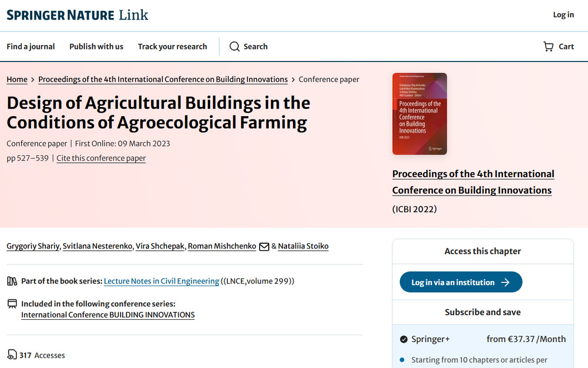588x368 pixels.
Task: Email the corresponding author Roman Mishchenko
Action: (264, 246)
